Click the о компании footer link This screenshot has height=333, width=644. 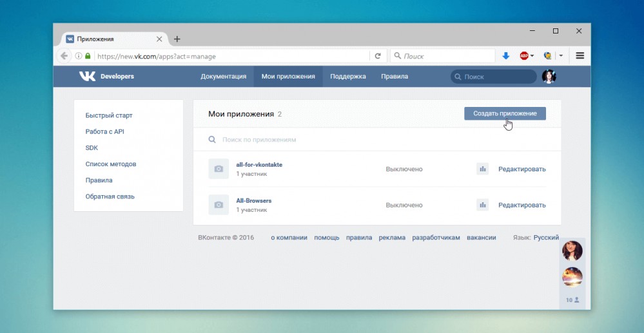(289, 237)
